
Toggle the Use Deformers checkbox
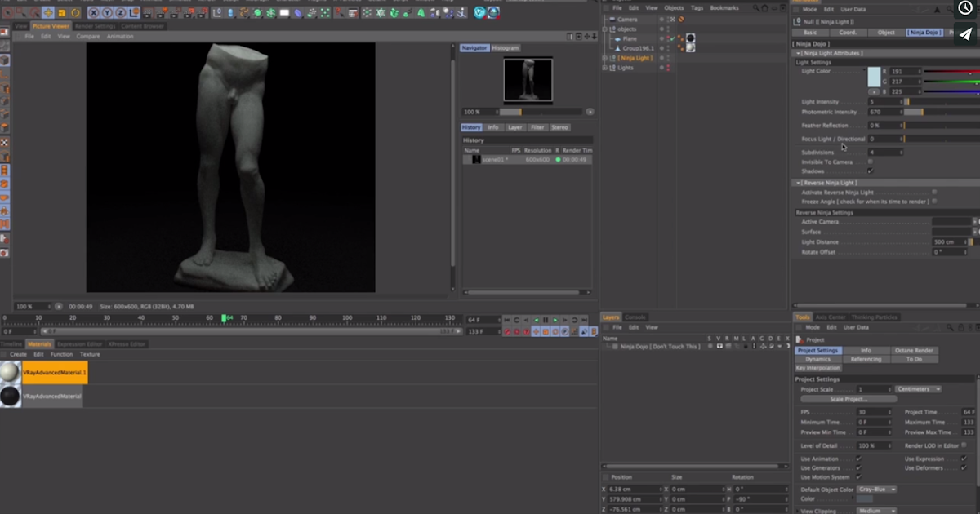pyautogui.click(x=964, y=468)
